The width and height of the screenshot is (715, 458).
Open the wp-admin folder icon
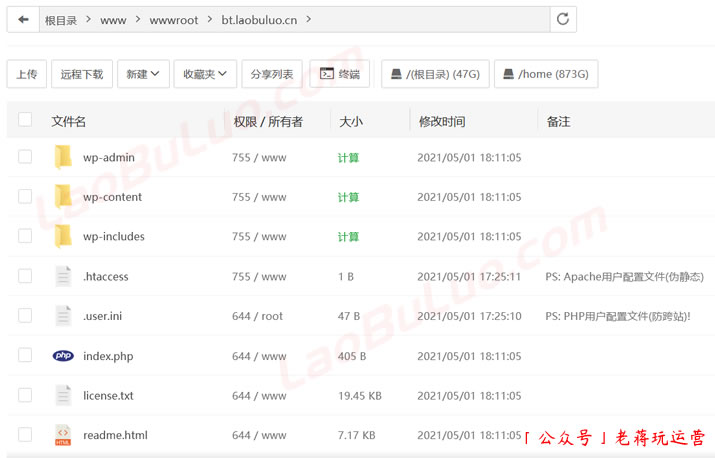(x=63, y=157)
